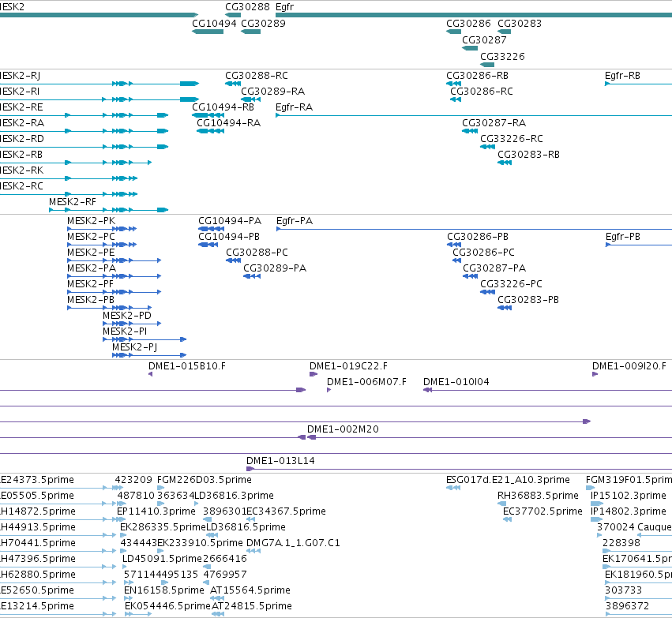Click the CG30288 gene label
Screen dimensions: 672x618
pyautogui.click(x=247, y=7)
